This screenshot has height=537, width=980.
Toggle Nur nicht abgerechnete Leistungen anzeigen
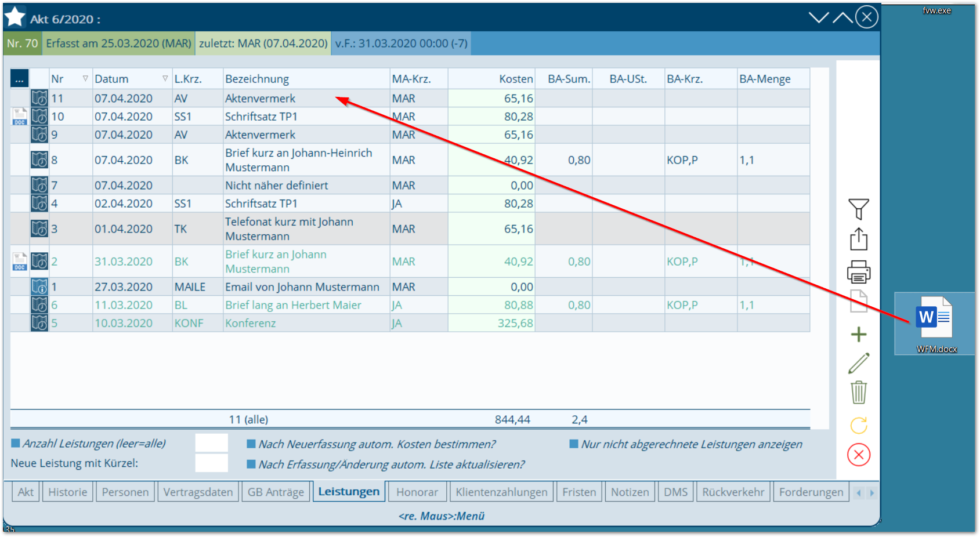tap(574, 444)
